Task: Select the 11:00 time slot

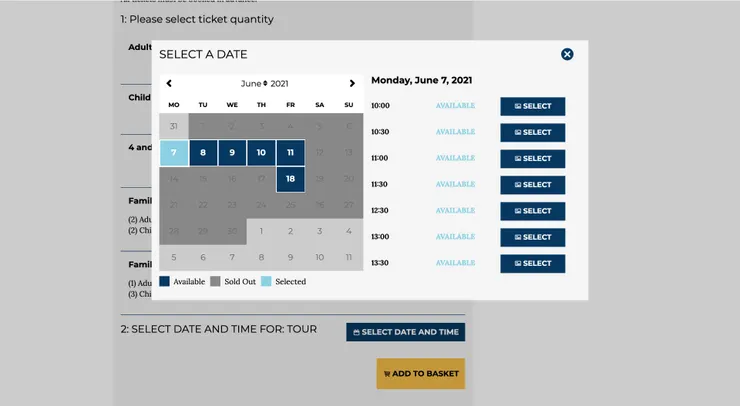Action: click(532, 158)
